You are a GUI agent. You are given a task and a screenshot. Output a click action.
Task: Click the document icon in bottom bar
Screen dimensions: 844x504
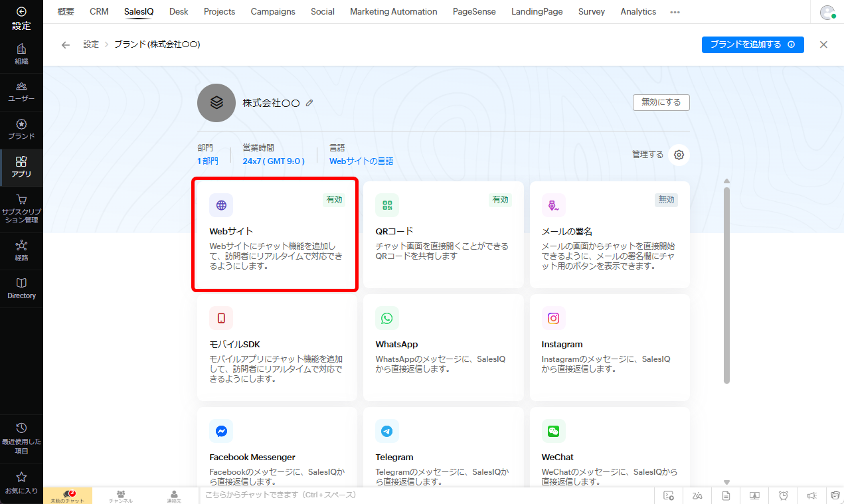[726, 495]
